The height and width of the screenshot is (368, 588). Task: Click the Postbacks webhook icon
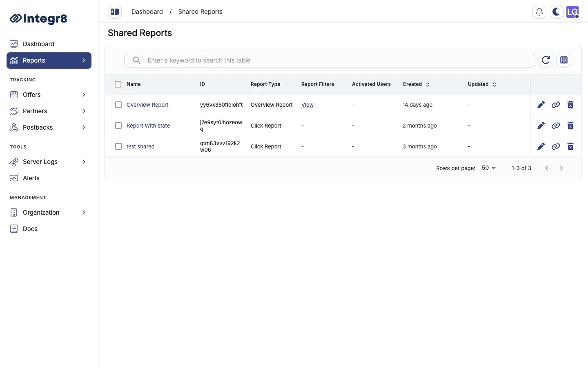click(x=14, y=127)
